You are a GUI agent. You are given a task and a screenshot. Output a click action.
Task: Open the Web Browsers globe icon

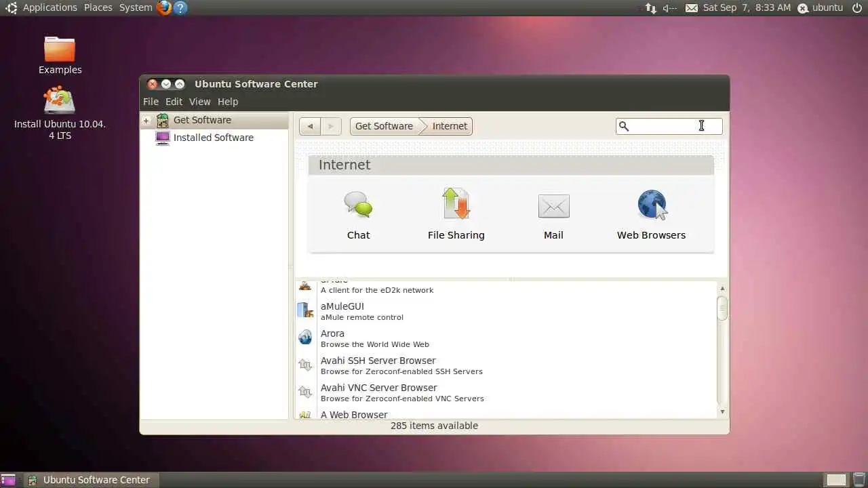[x=652, y=205]
